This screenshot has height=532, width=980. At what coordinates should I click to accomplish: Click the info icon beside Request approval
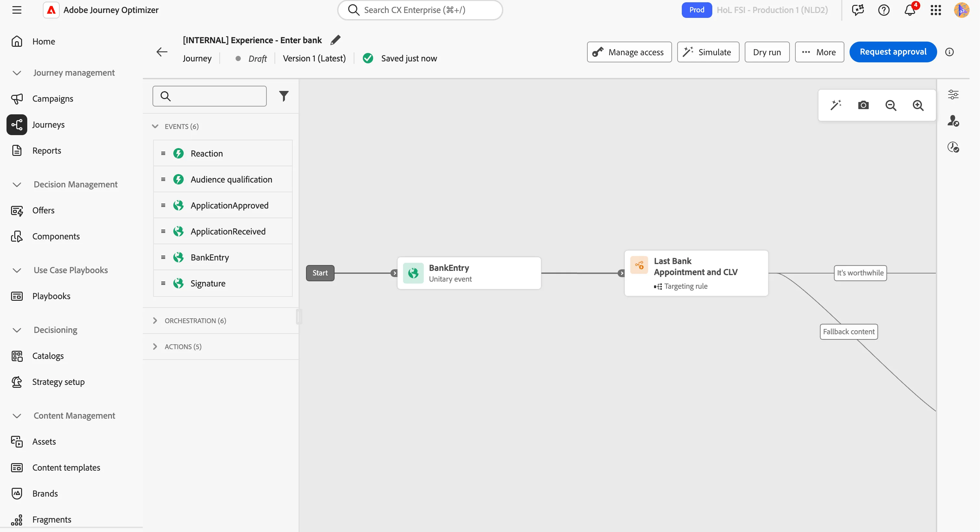[x=949, y=52]
